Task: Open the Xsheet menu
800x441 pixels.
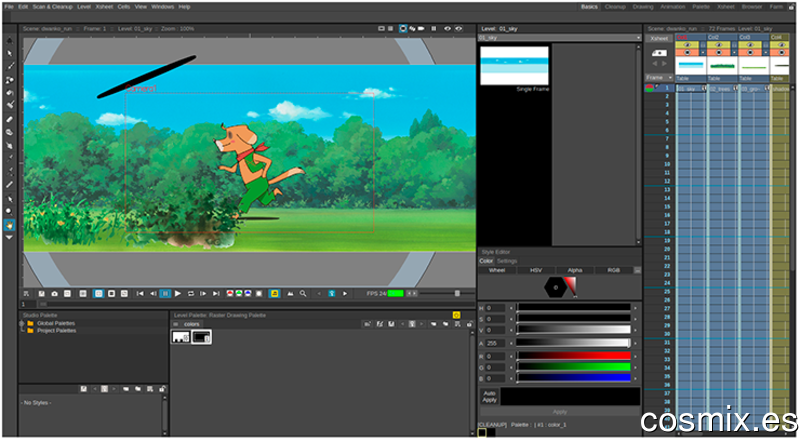Action: (x=104, y=7)
